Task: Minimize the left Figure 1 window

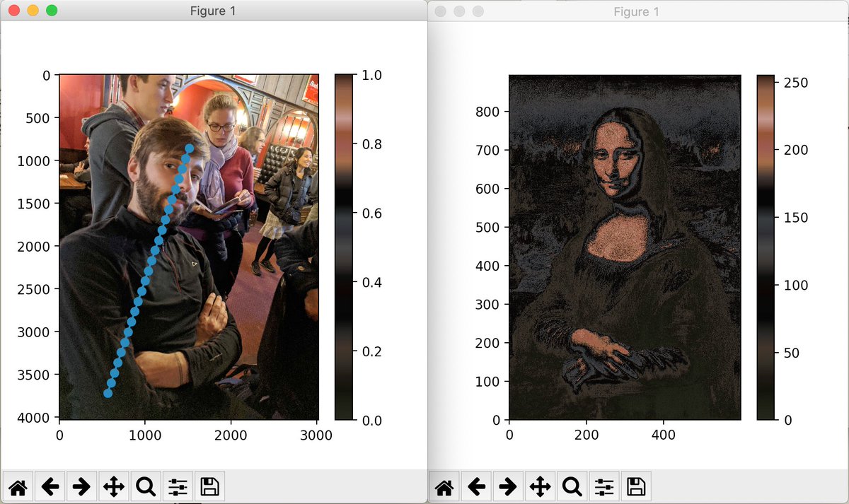Action: (x=33, y=11)
